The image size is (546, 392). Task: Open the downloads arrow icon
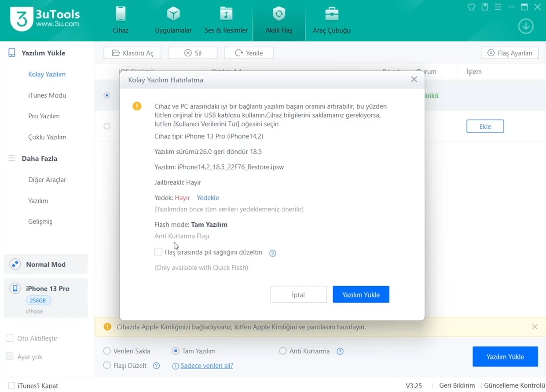526,26
